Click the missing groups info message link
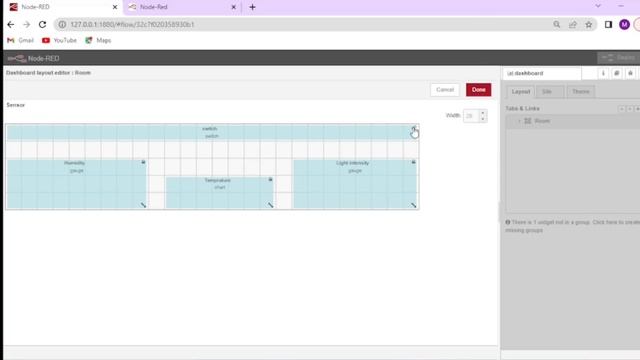 tap(572, 226)
